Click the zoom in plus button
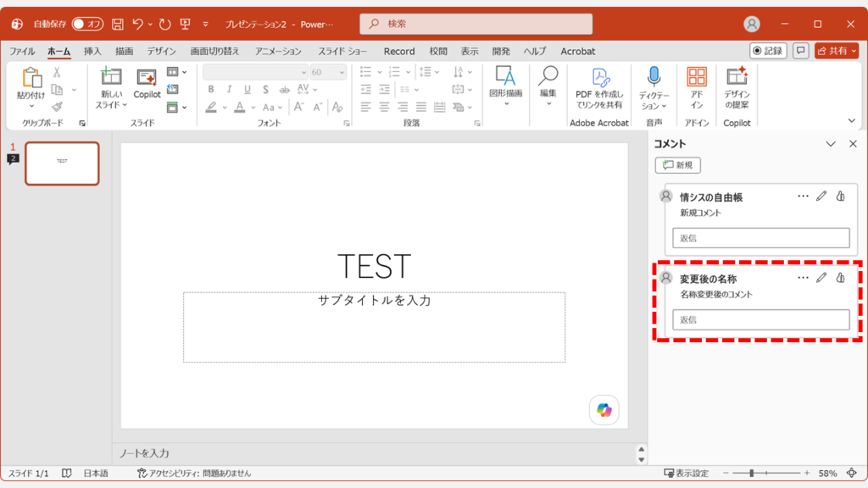Image resolution: width=868 pixels, height=488 pixels. [807, 473]
